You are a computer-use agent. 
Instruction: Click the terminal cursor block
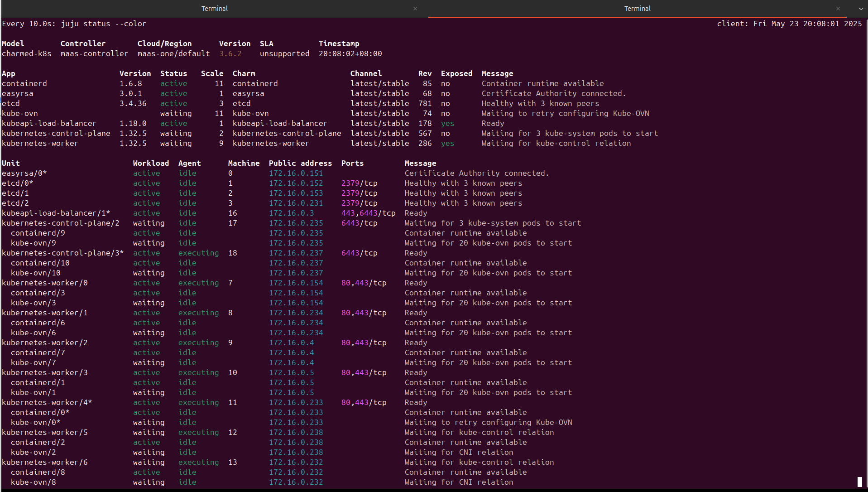tap(859, 482)
